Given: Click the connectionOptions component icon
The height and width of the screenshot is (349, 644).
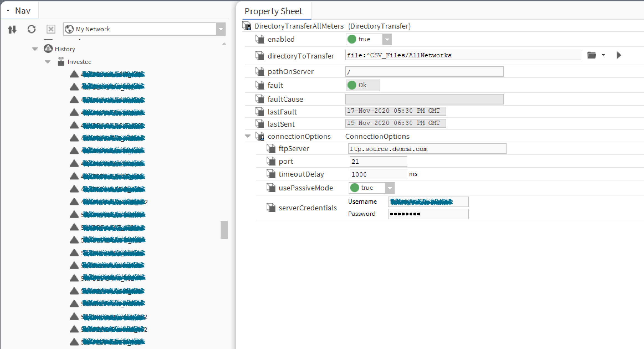Looking at the screenshot, I should (260, 136).
